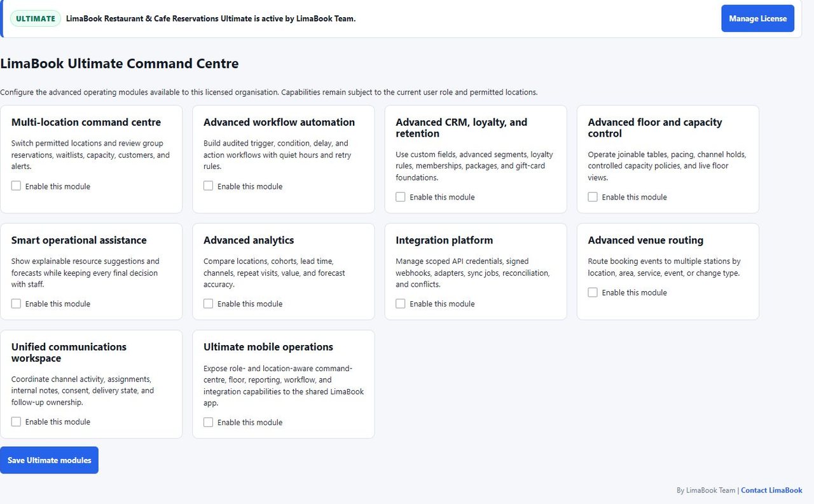The width and height of the screenshot is (814, 504).
Task: Save Ultimate modules
Action: coord(49,460)
